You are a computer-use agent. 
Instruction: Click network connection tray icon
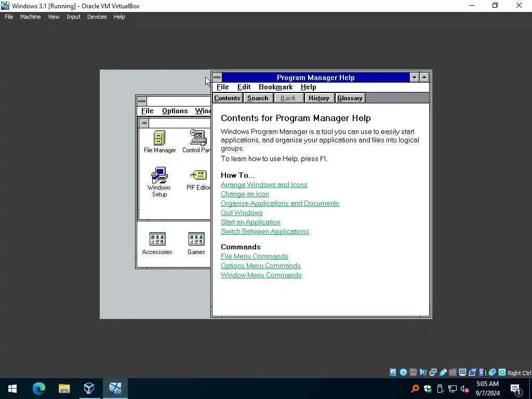tap(453, 389)
